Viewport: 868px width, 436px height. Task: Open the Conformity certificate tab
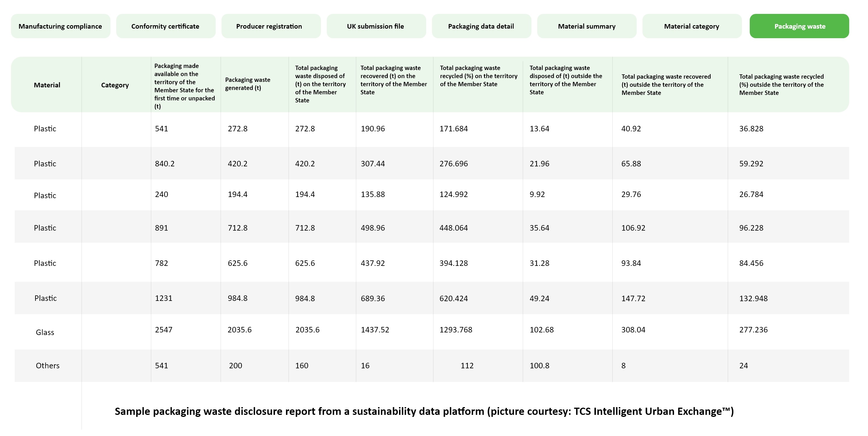165,26
